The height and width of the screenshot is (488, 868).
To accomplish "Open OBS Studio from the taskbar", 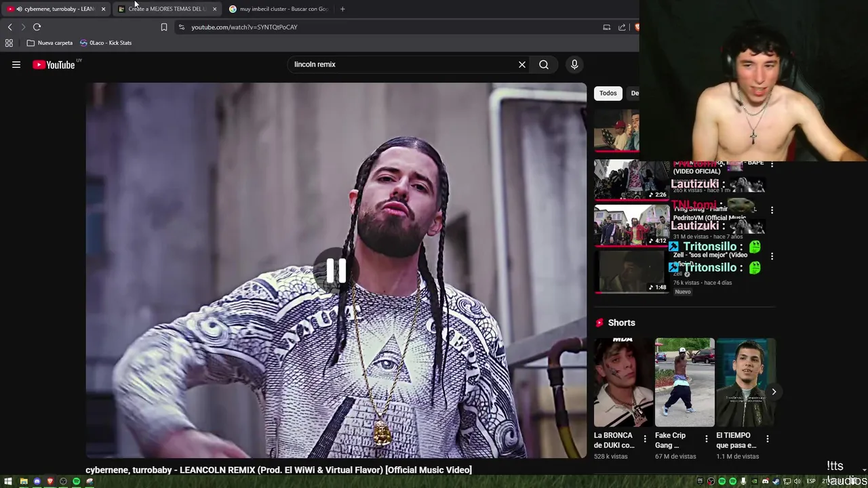I will (63, 481).
